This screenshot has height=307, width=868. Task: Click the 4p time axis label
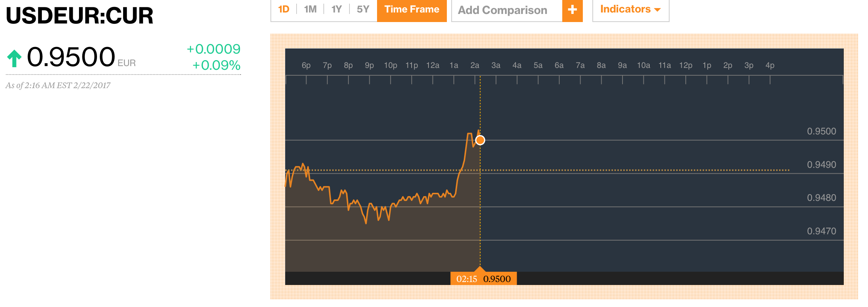pyautogui.click(x=770, y=65)
